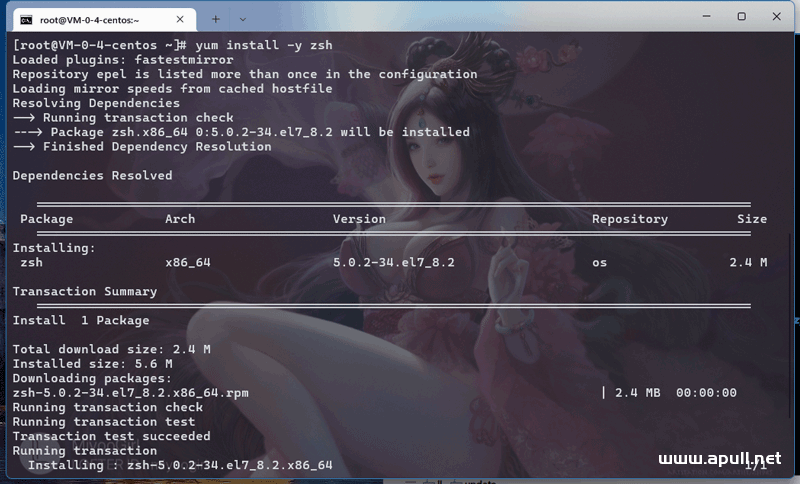Click the 'Running transaction test' line
800x484 pixels.
(104, 422)
